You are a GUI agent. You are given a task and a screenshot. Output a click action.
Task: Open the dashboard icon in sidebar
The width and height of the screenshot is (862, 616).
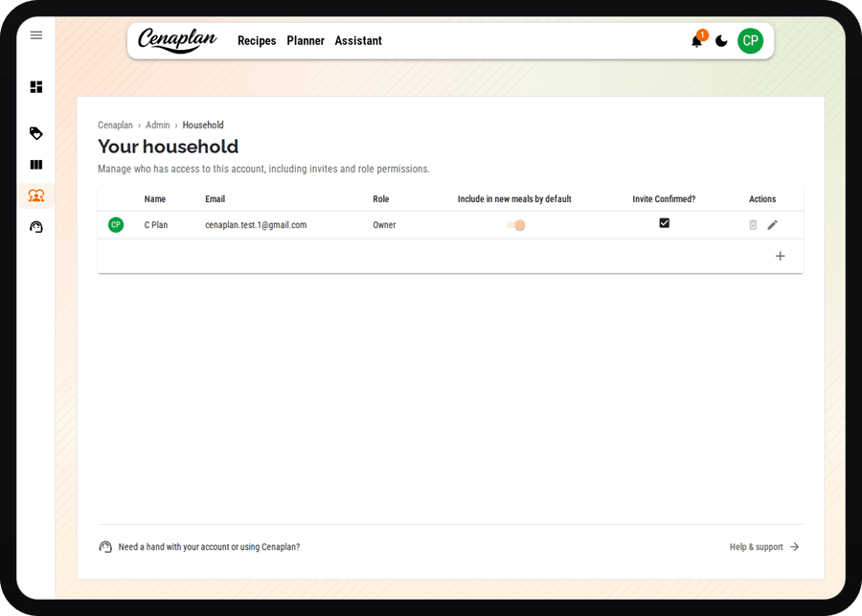point(36,87)
